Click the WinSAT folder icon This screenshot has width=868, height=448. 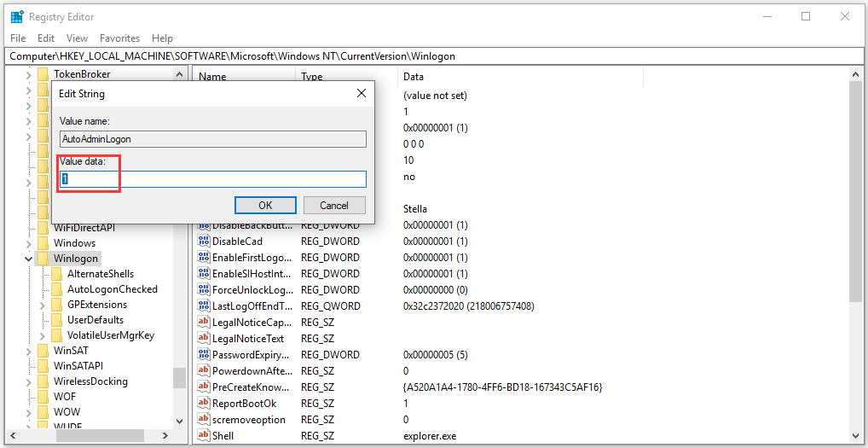(43, 351)
